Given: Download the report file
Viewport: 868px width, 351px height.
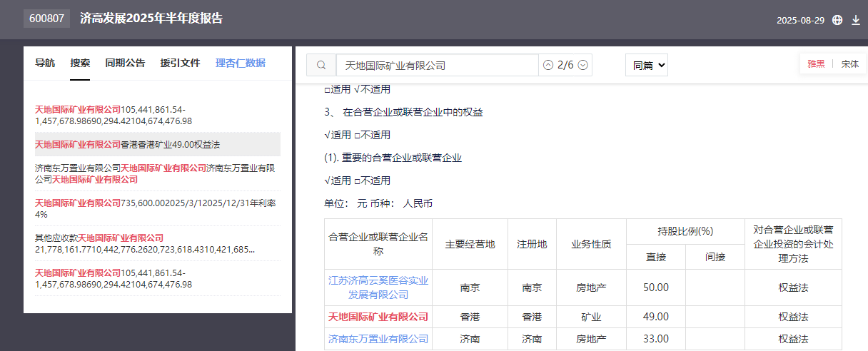Looking at the screenshot, I should [x=856, y=20].
